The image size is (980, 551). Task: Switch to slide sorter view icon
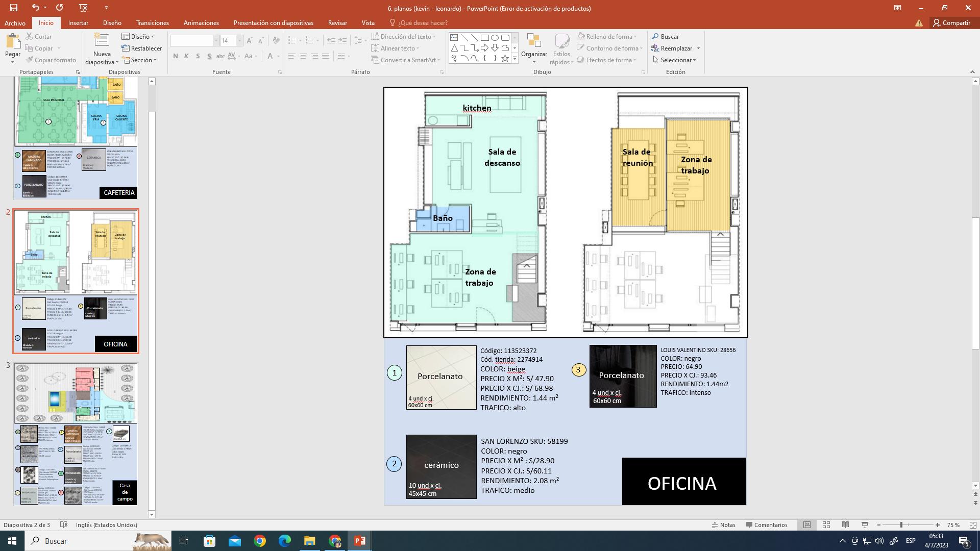point(826,525)
